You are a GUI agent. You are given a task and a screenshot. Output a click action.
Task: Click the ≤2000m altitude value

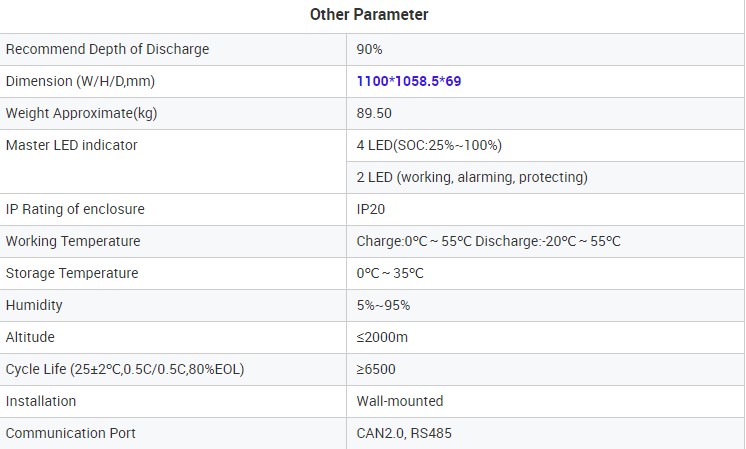click(382, 337)
